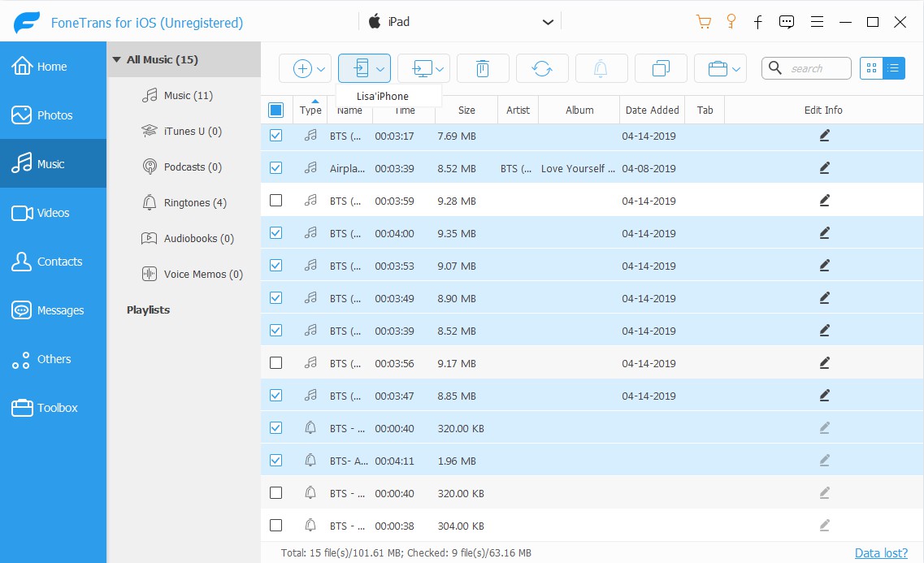Switch to list view
This screenshot has height=563, width=924.
(894, 68)
